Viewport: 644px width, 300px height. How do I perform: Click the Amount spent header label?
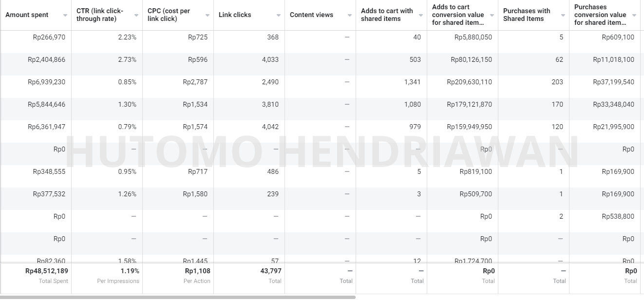tap(27, 15)
